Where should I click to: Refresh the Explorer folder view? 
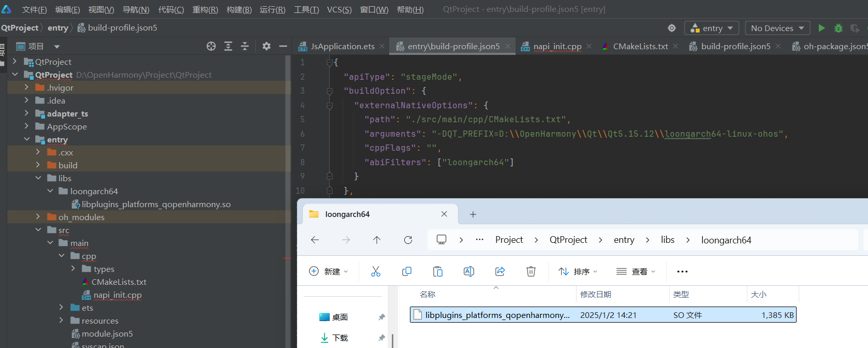click(408, 240)
